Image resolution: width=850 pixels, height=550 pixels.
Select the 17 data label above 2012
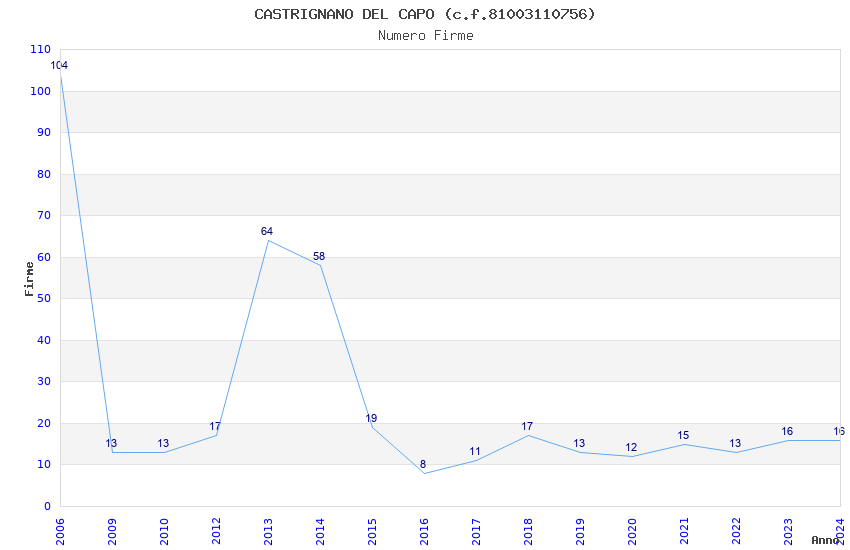point(215,426)
